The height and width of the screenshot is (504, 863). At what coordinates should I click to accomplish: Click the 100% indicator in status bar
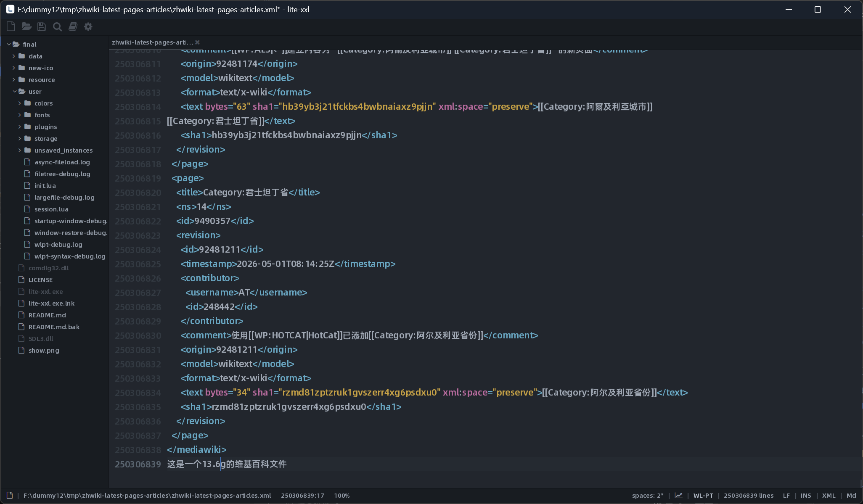pyautogui.click(x=342, y=496)
